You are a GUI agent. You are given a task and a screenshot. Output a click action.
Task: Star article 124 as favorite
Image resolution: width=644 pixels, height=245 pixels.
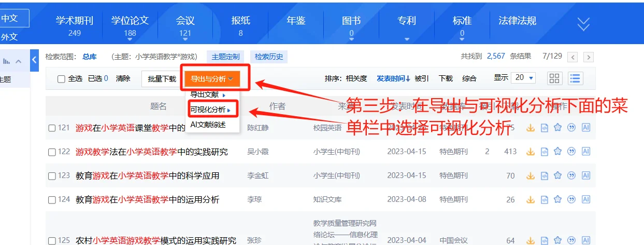coord(557,199)
